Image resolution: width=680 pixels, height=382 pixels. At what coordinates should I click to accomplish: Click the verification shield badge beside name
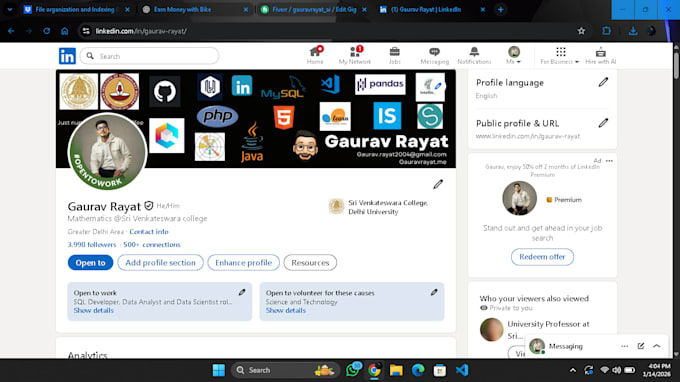[149, 206]
